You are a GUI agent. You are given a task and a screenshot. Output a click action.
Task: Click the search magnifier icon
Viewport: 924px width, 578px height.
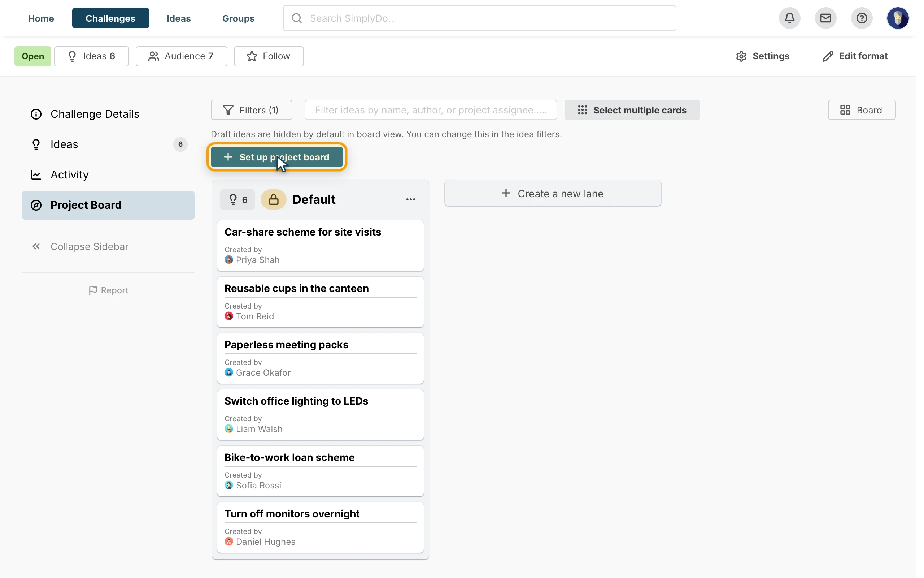click(x=297, y=18)
